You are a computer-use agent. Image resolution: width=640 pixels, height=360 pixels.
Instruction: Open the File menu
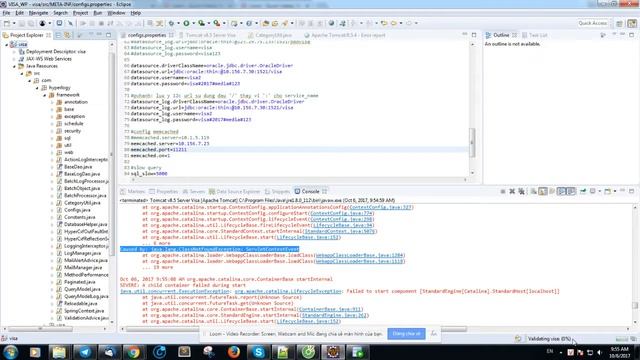tap(6, 13)
